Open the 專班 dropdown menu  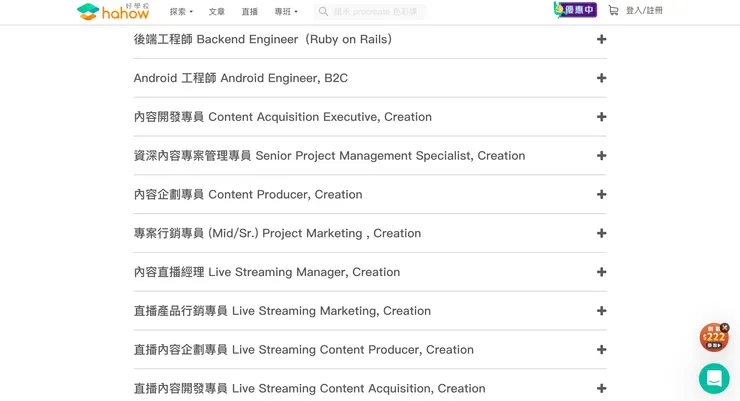[286, 11]
